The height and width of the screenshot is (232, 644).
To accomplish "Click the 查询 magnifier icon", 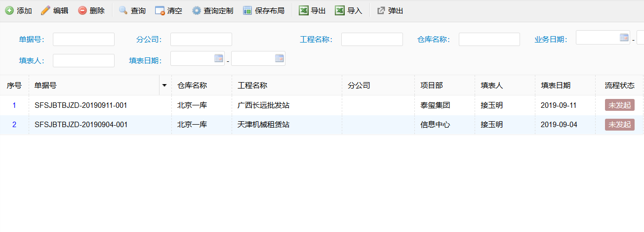I will (x=123, y=10).
